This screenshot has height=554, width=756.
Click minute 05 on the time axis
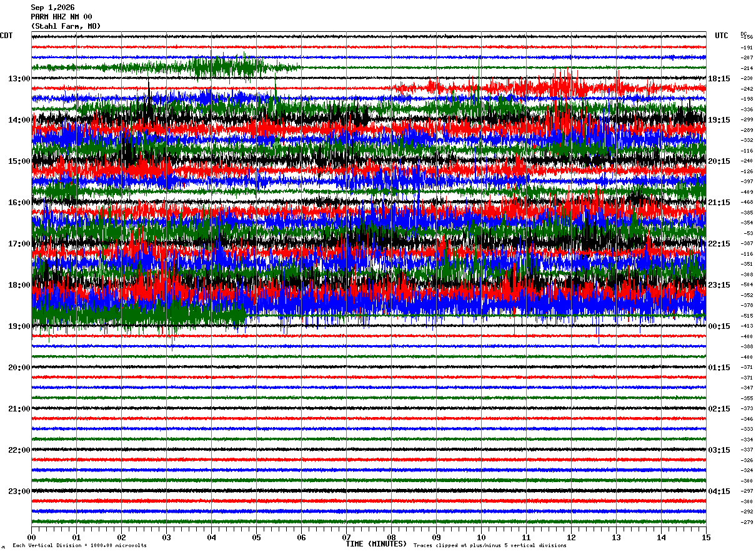tap(256, 537)
